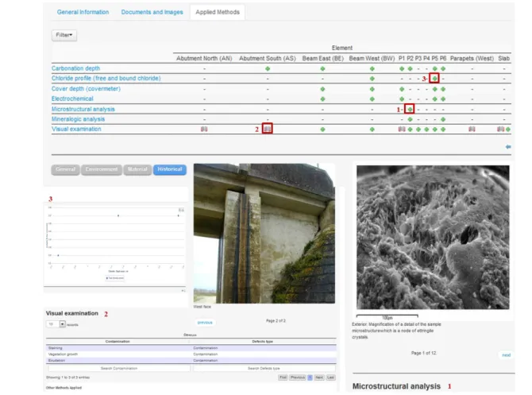Click the Previous pagination button

(x=298, y=378)
